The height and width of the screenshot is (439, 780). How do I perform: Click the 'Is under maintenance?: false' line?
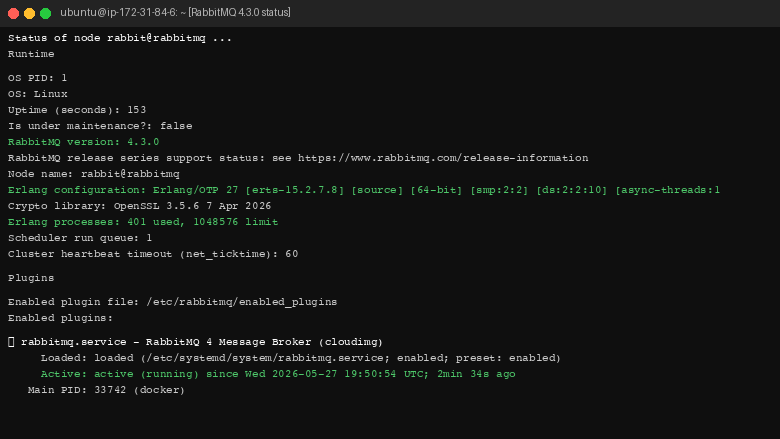coord(100,126)
